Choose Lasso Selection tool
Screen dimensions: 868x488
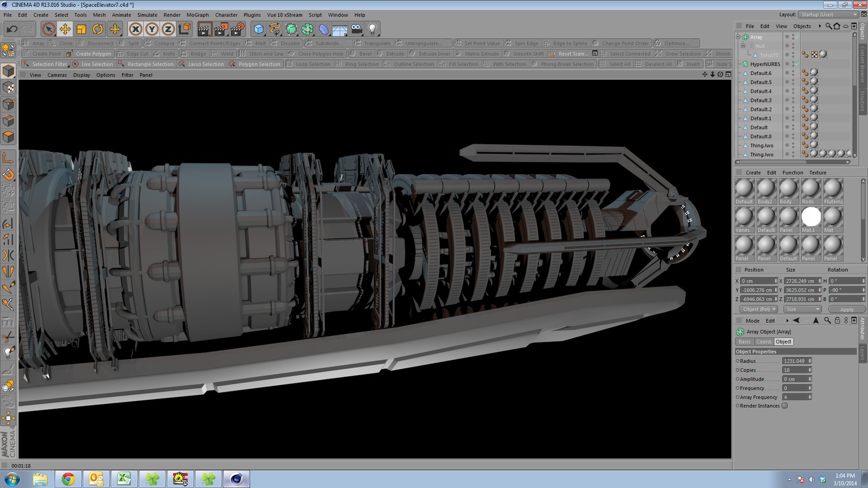click(x=201, y=64)
